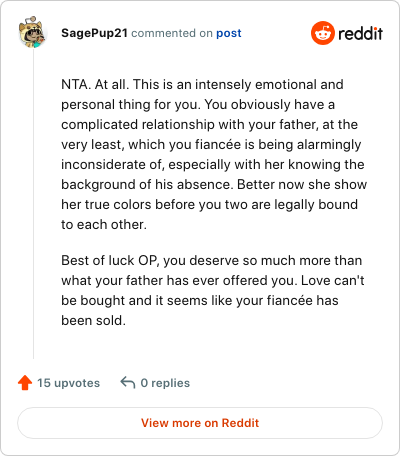Click the line starting "what your father has"
The image size is (400, 456).
[x=213, y=280]
